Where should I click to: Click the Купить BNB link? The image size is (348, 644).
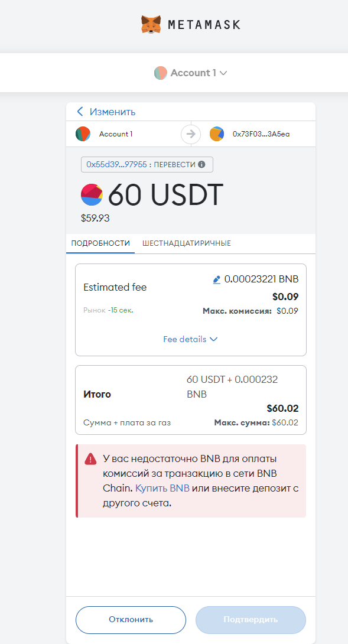[x=162, y=489]
